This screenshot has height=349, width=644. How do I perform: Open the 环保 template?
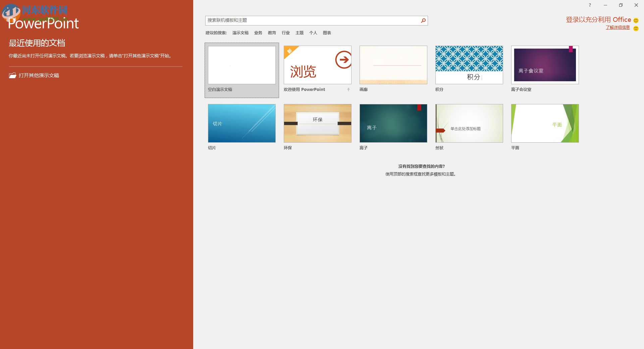pos(317,123)
